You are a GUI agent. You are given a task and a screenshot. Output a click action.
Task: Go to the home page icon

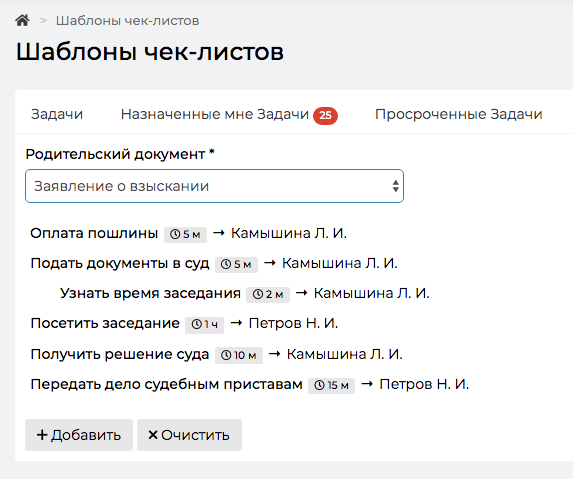point(22,20)
